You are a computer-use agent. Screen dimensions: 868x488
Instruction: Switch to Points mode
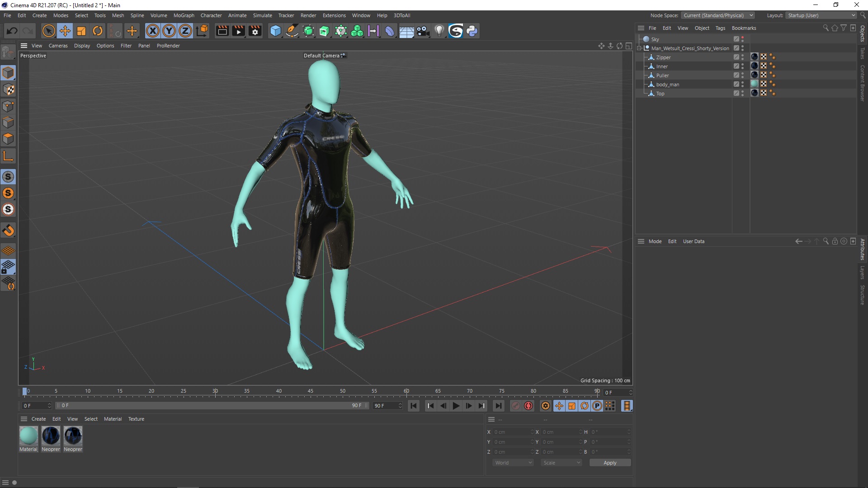tap(8, 106)
